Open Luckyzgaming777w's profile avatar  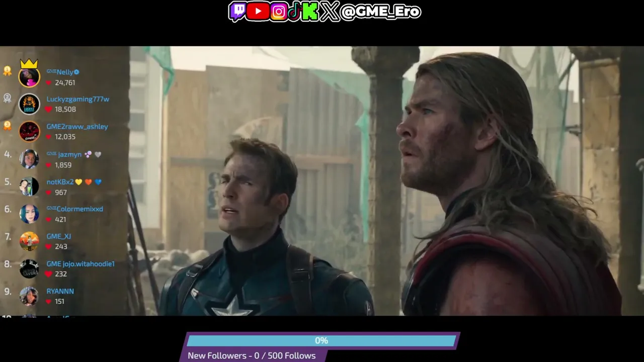coord(29,104)
